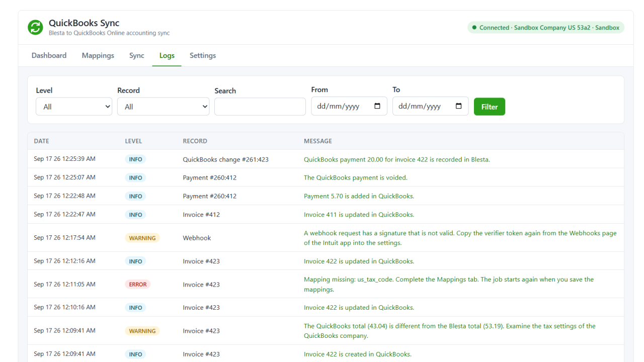Click the Connected Sandbox Company status badge

pos(546,28)
